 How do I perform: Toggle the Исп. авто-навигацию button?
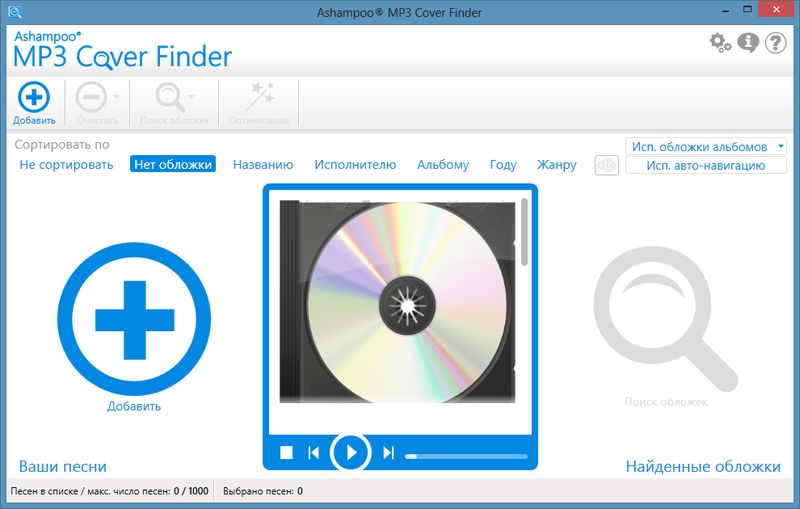705,165
